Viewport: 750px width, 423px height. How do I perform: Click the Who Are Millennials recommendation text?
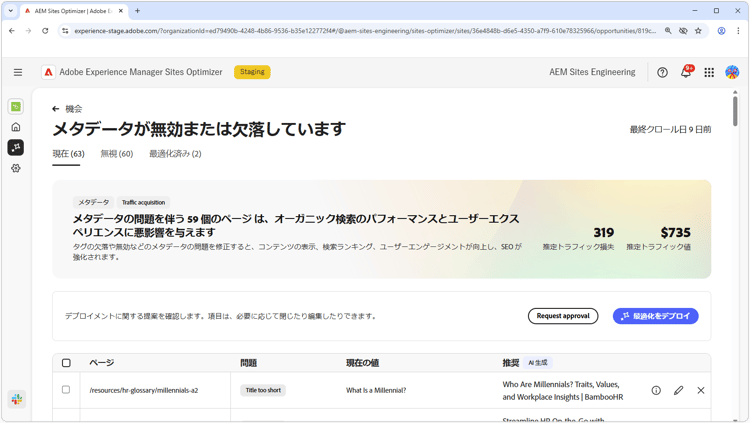pos(563,390)
